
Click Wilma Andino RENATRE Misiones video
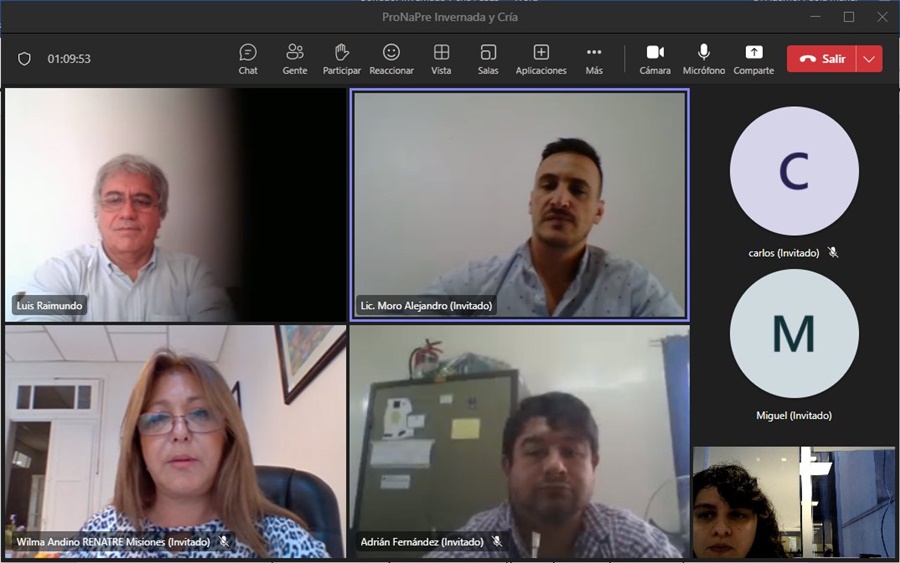click(175, 440)
